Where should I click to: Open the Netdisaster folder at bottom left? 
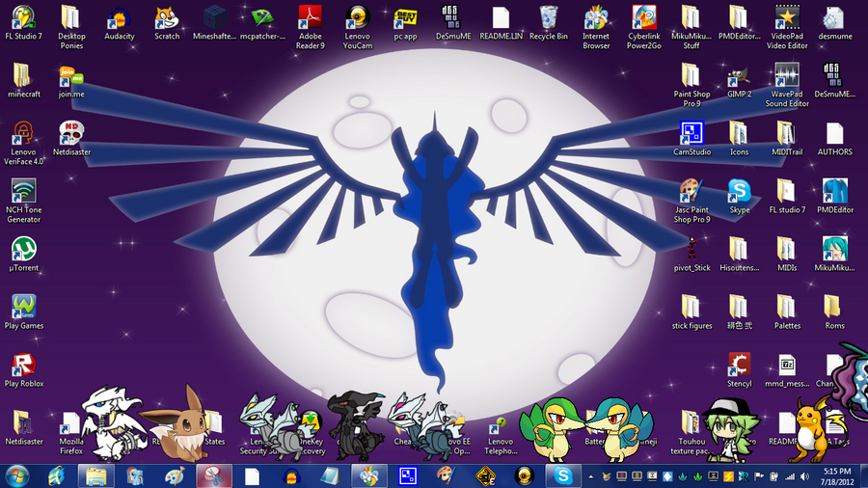tap(24, 427)
